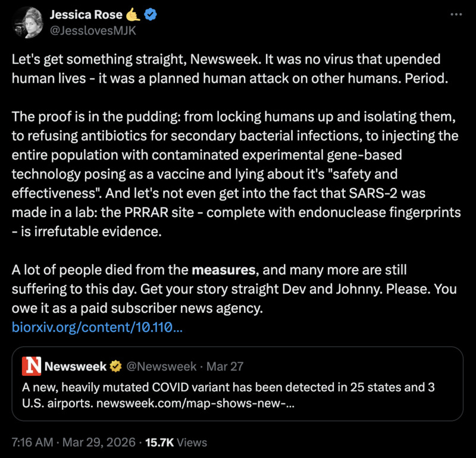Click the Newsweek red N logo

tap(31, 366)
